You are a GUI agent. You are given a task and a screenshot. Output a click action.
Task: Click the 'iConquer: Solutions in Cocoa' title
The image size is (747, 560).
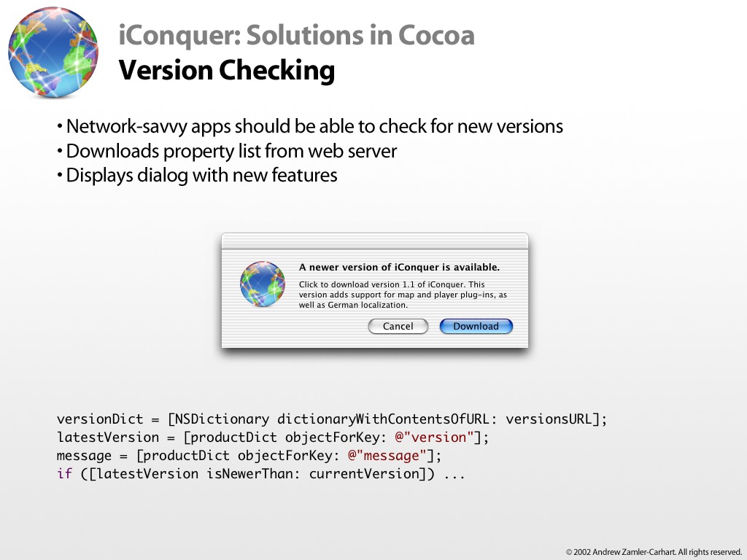296,35
